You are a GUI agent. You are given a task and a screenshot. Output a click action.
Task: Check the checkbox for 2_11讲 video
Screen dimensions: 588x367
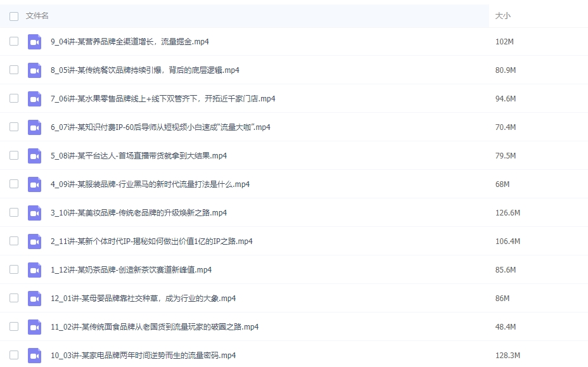tap(13, 241)
